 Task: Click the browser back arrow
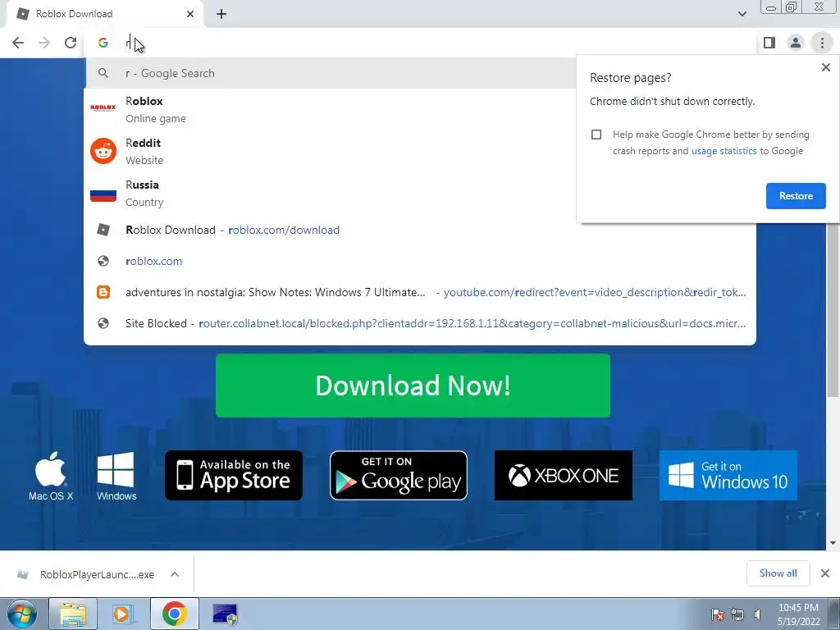coord(18,43)
